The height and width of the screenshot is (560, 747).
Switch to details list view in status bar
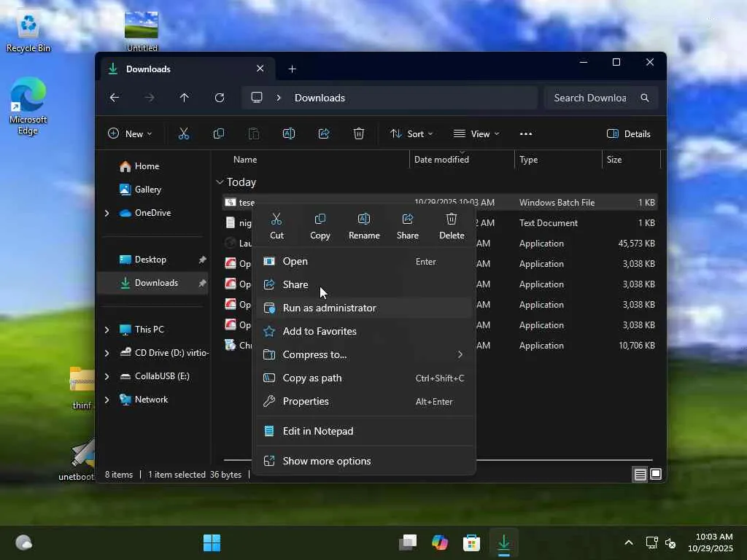[x=640, y=475]
